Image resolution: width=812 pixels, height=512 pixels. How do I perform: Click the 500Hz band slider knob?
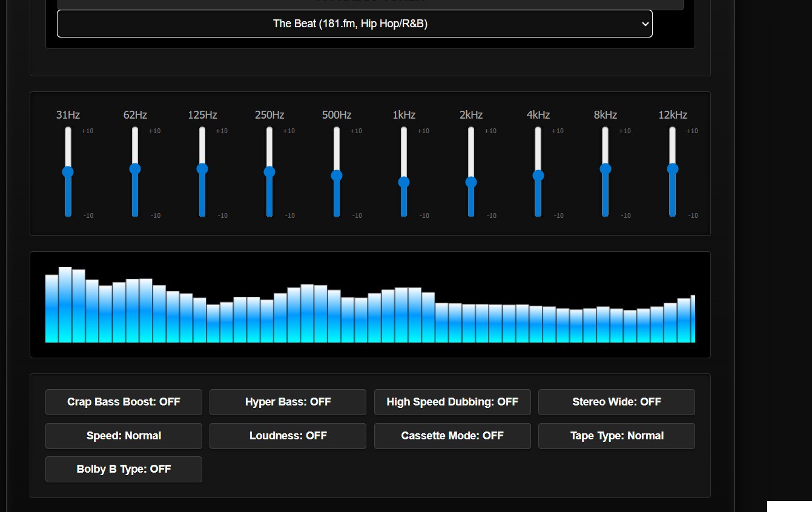click(x=337, y=176)
